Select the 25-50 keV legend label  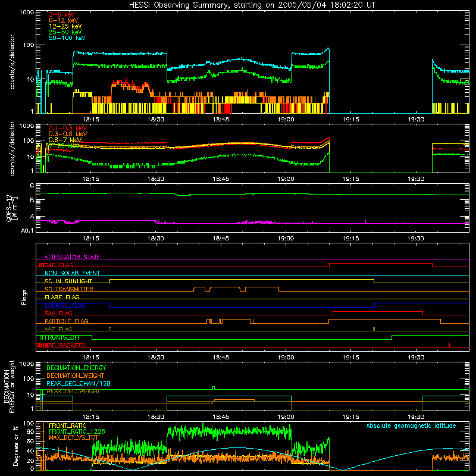65,32
